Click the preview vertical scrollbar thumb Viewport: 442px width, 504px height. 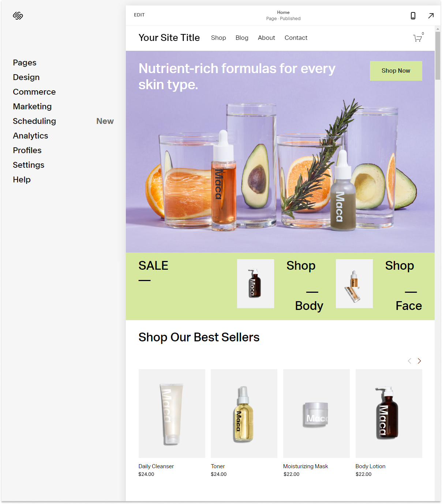click(x=438, y=56)
